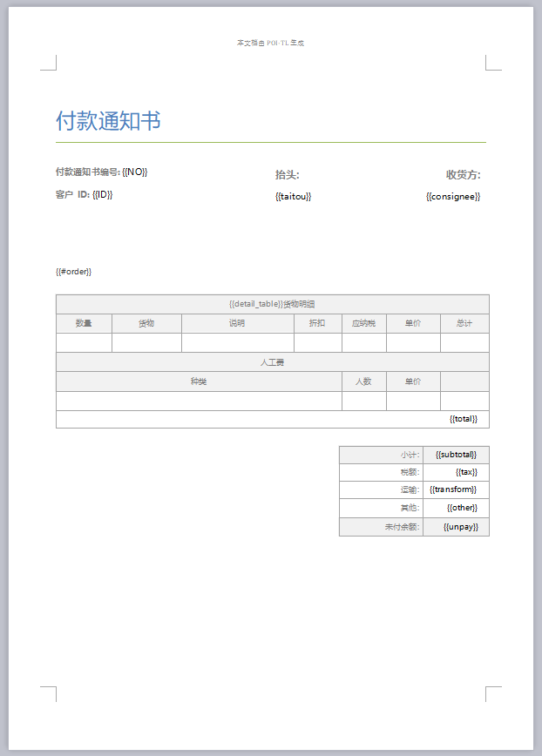Click the 收货方 heading
Screen dimensions: 542x756
(x=463, y=174)
